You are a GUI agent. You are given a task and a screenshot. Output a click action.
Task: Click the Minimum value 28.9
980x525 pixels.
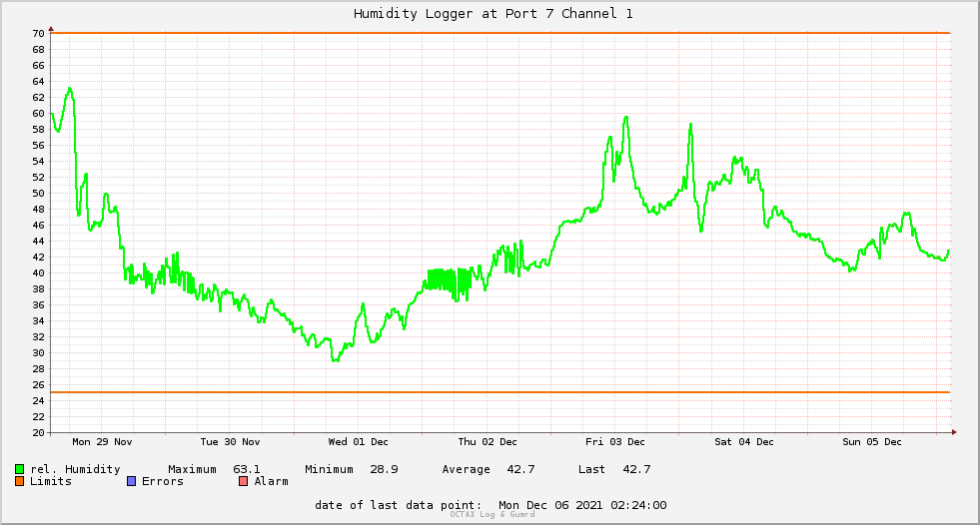pos(384,469)
